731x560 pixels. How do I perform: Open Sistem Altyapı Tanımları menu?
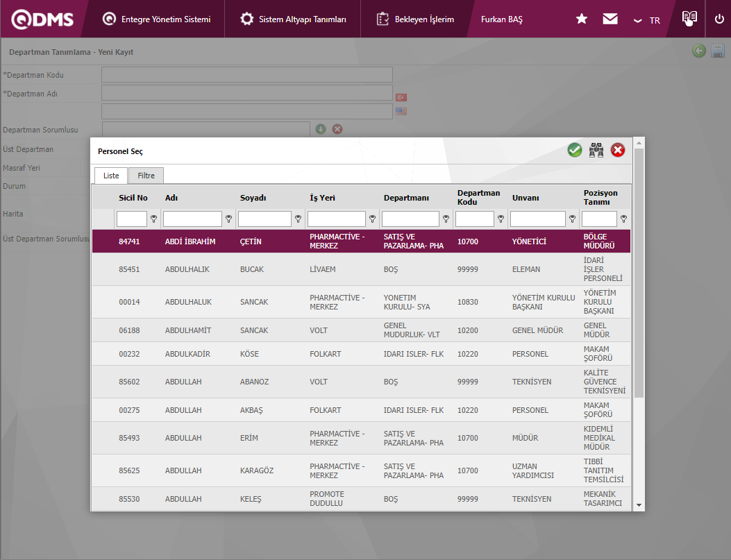point(293,19)
